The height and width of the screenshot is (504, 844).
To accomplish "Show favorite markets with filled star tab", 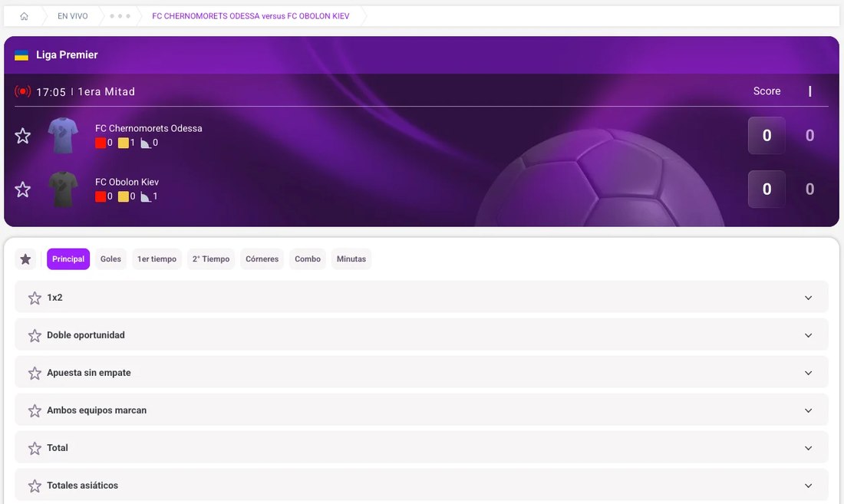I will point(25,259).
